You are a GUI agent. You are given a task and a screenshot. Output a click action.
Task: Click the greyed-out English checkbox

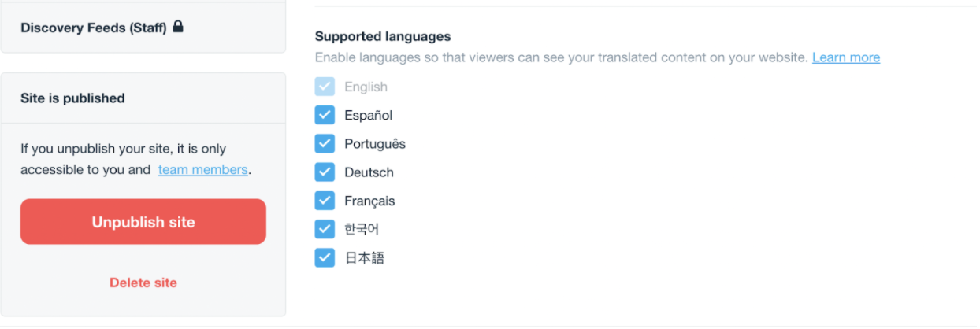(325, 87)
